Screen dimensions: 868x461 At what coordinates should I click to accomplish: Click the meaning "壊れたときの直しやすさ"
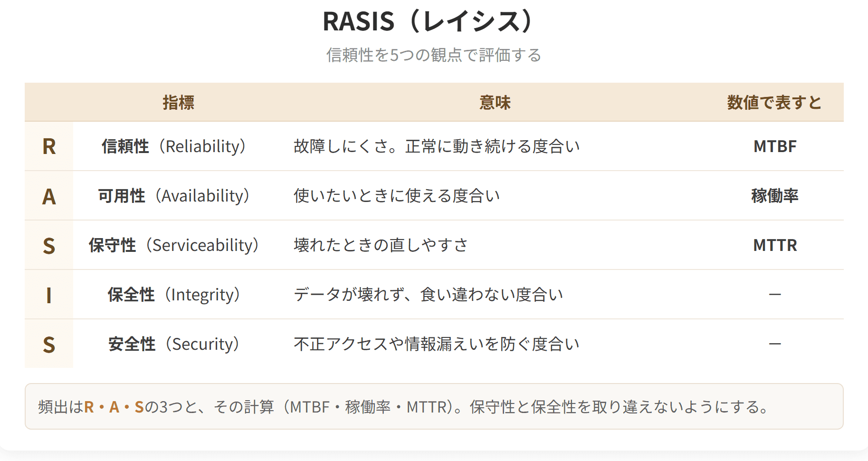pyautogui.click(x=381, y=245)
